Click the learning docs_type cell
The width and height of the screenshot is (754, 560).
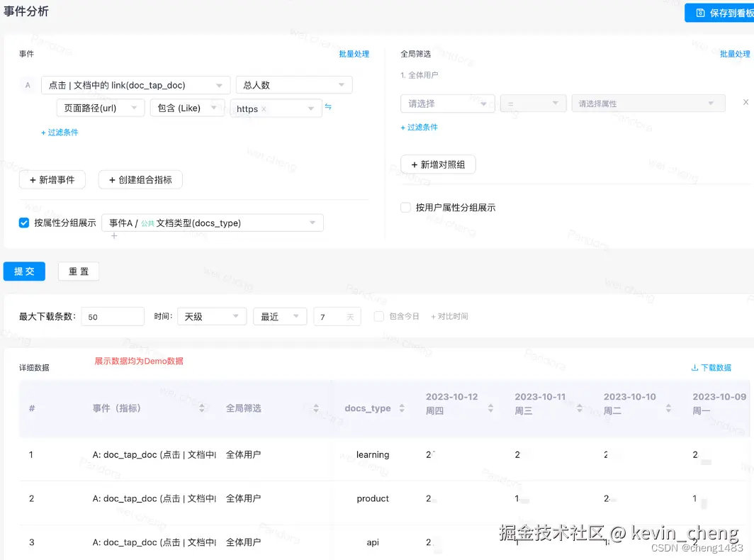tap(373, 454)
